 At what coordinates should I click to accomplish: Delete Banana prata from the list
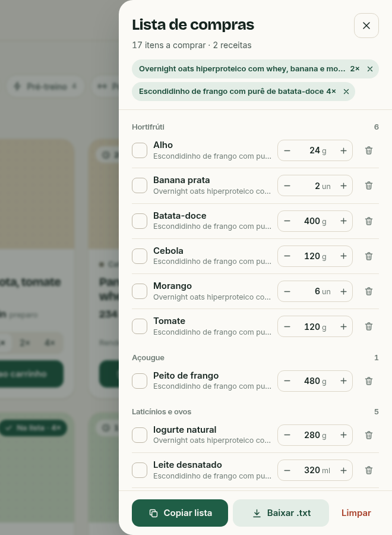pyautogui.click(x=369, y=185)
